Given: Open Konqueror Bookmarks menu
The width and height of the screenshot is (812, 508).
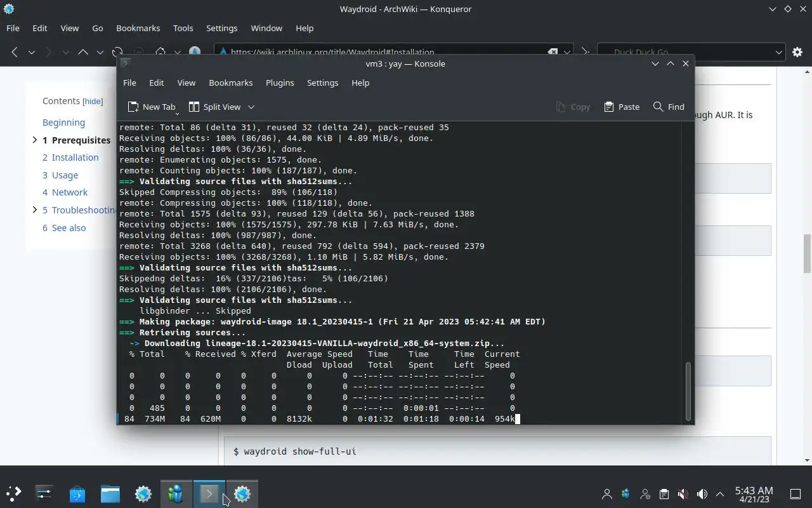Looking at the screenshot, I should [x=138, y=28].
